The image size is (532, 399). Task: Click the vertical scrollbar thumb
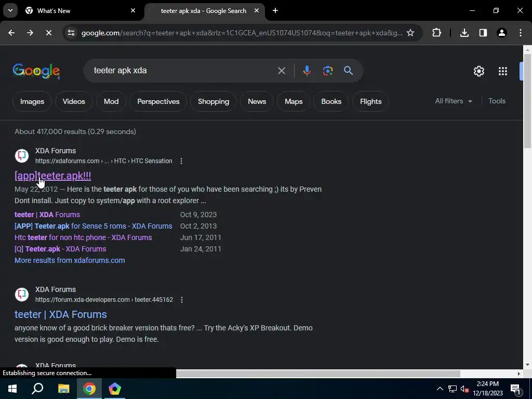pyautogui.click(x=527, y=101)
